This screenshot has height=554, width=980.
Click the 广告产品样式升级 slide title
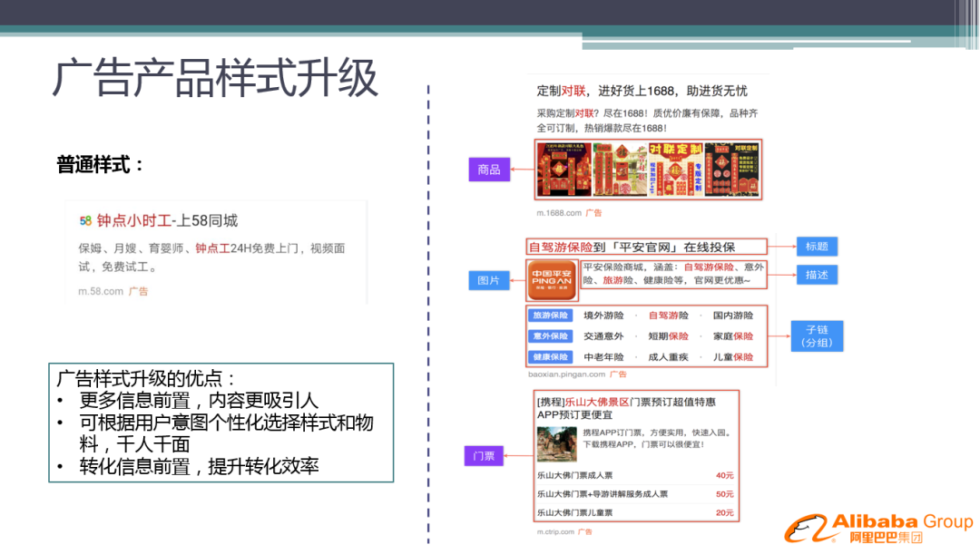point(215,79)
